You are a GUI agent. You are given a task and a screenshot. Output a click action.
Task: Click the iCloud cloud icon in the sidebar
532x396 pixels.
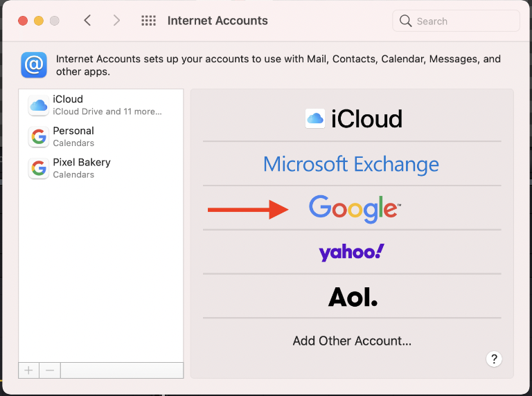pos(38,105)
